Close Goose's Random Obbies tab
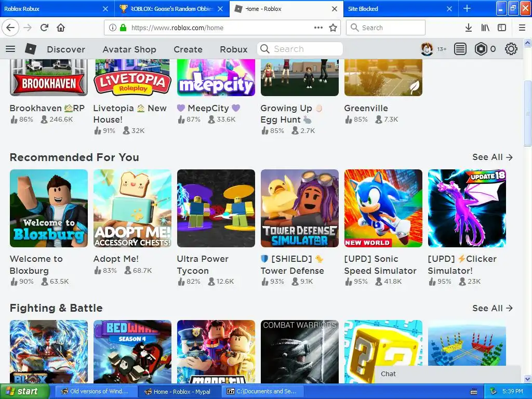This screenshot has height=399, width=532. point(220,8)
